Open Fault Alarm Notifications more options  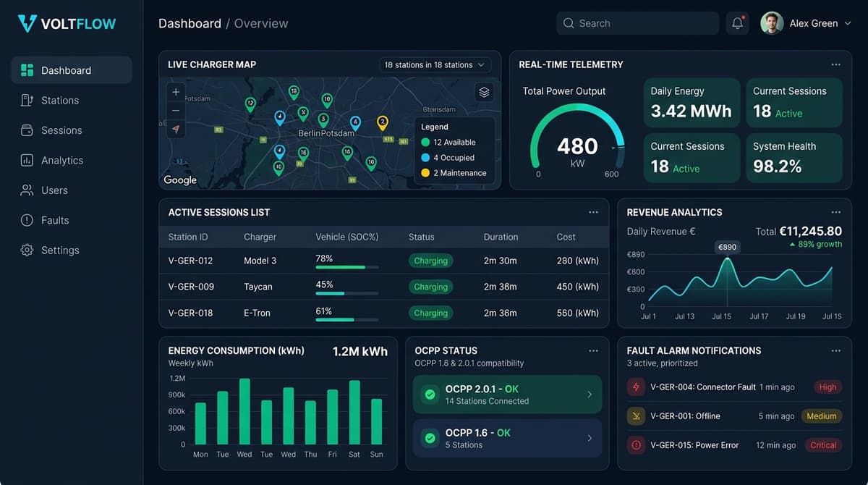coord(835,350)
